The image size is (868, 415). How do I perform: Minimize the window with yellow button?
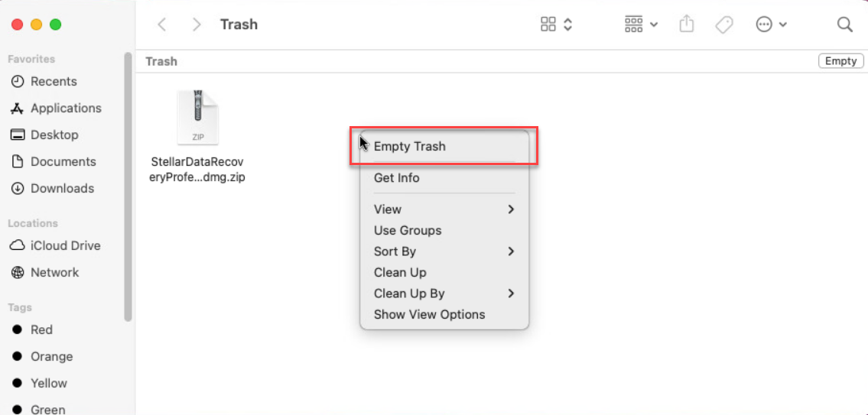tap(36, 24)
